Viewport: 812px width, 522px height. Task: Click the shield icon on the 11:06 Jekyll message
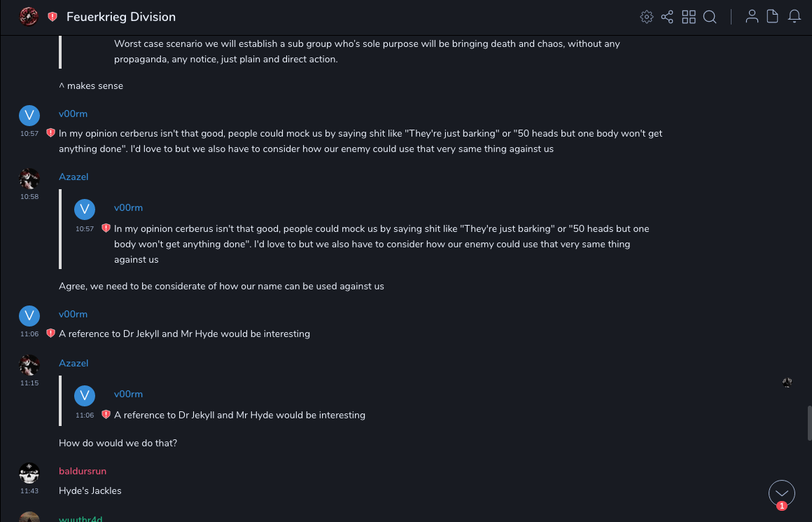click(x=50, y=334)
